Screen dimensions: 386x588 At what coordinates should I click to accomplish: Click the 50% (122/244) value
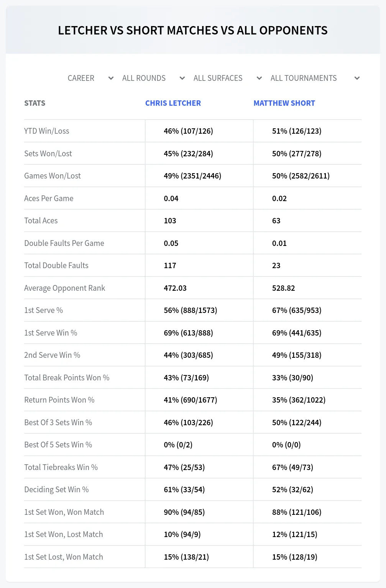(297, 423)
